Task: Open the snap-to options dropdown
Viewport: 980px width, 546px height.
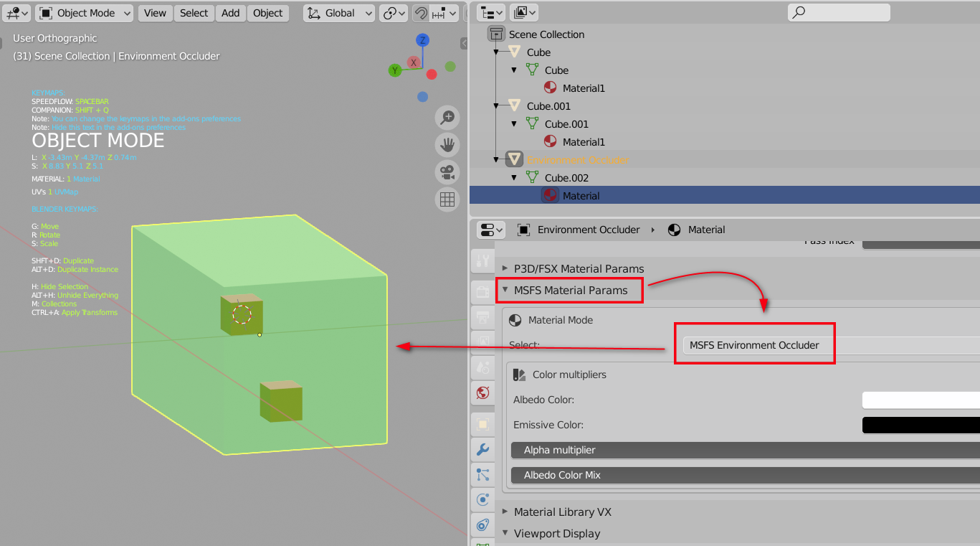Action: point(444,13)
